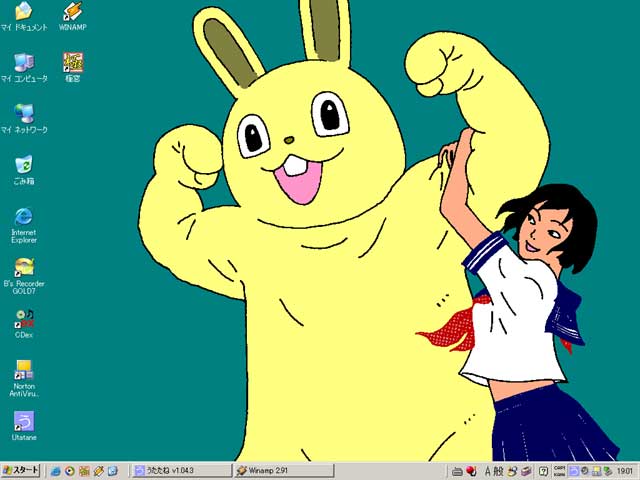Switch to the うたたね v1.04.3 taskbar button
640x480 pixels.
[181, 470]
